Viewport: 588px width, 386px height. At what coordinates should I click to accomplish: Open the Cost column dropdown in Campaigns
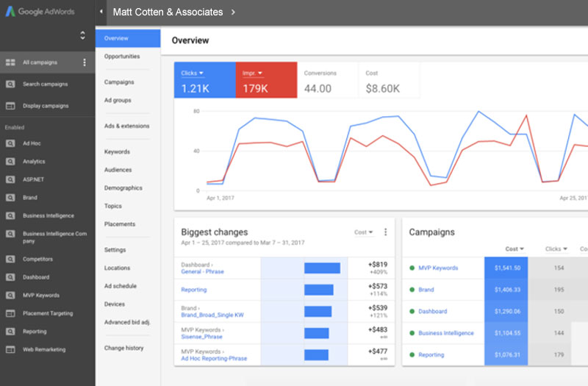pyautogui.click(x=514, y=249)
